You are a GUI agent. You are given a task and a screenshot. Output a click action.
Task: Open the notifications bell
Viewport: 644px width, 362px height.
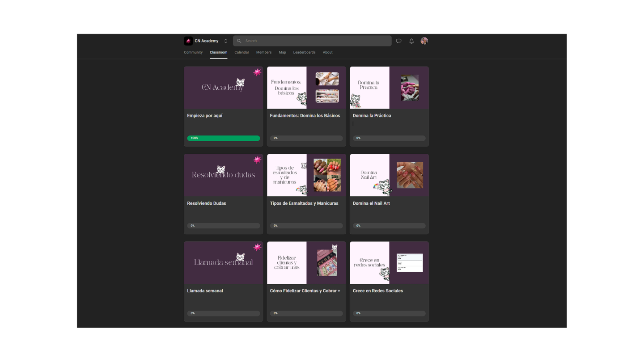(411, 41)
